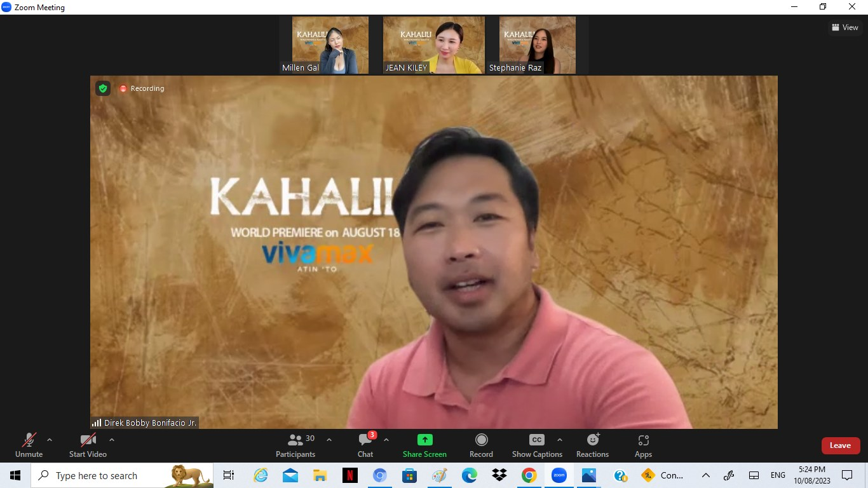Launch Internet Explorer from taskbar
Image resolution: width=868 pixels, height=488 pixels.
pos(261,475)
